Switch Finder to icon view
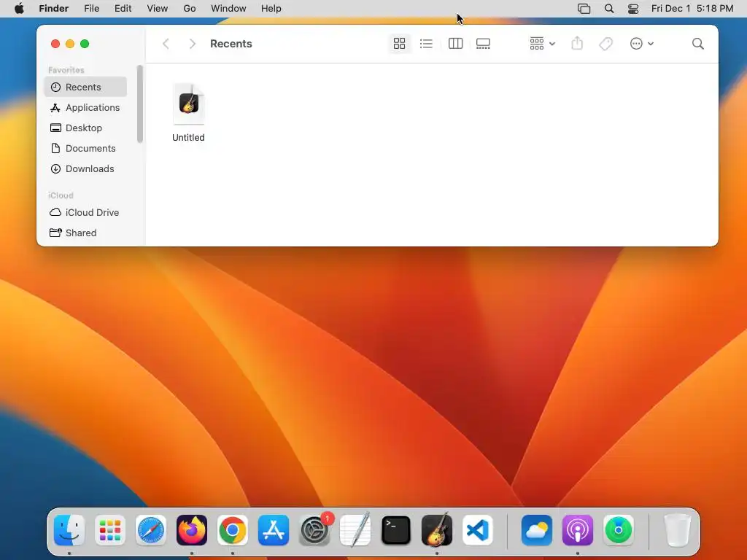 click(x=399, y=44)
